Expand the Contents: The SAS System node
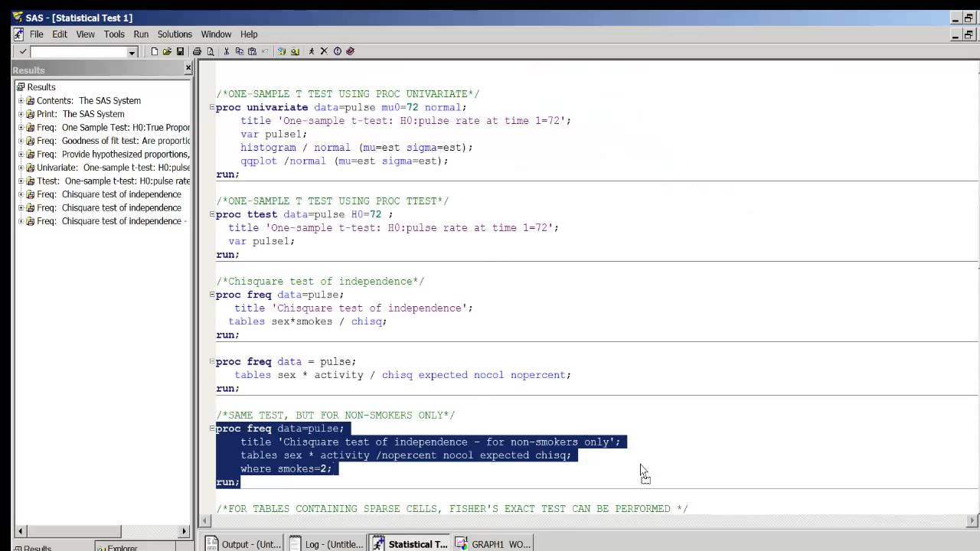The width and height of the screenshot is (980, 551). pyautogui.click(x=21, y=100)
